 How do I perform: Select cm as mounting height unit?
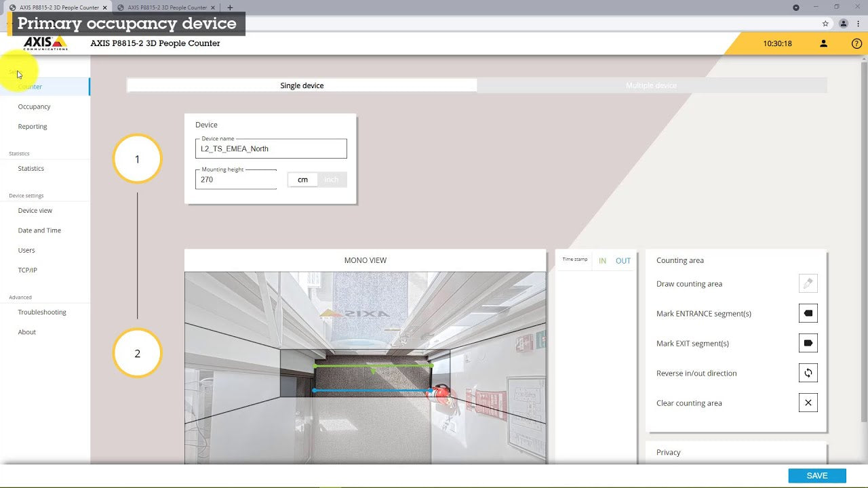click(x=302, y=180)
